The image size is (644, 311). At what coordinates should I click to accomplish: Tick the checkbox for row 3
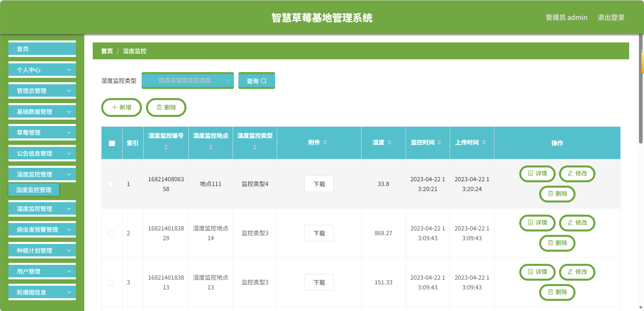click(111, 282)
